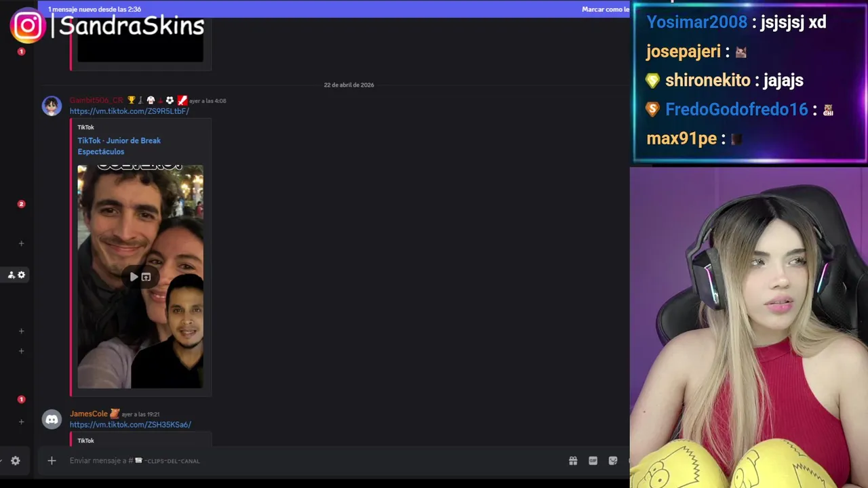Click the plus attachment button in message bar
The height and width of the screenshot is (488, 868).
[x=52, y=461]
